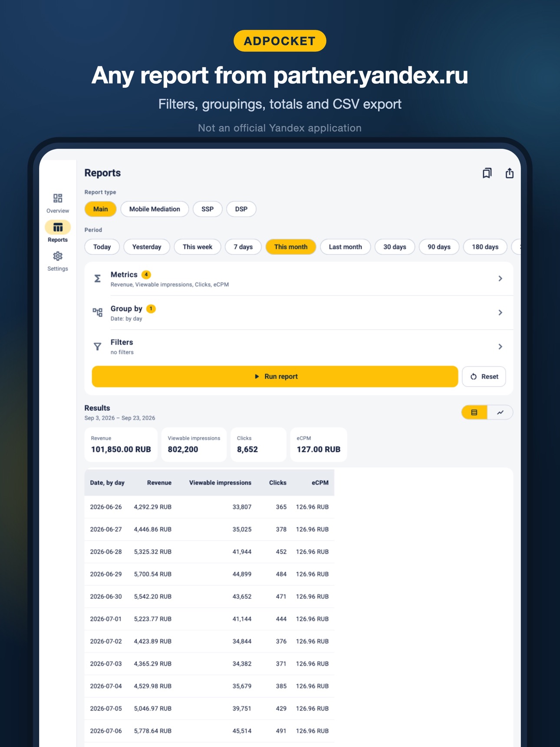Click the Clicks 8,652 summary card

click(258, 445)
